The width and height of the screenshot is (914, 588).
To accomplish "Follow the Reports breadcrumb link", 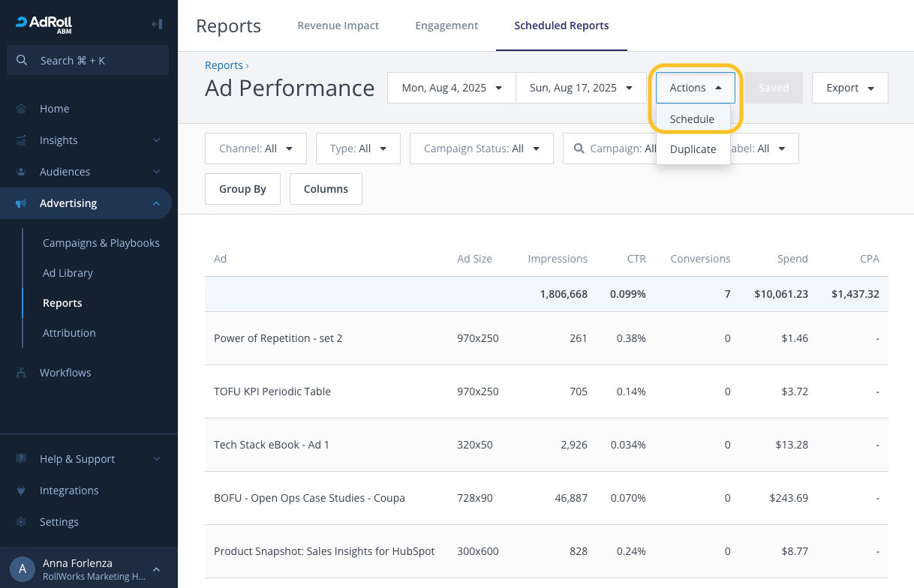I will click(224, 65).
